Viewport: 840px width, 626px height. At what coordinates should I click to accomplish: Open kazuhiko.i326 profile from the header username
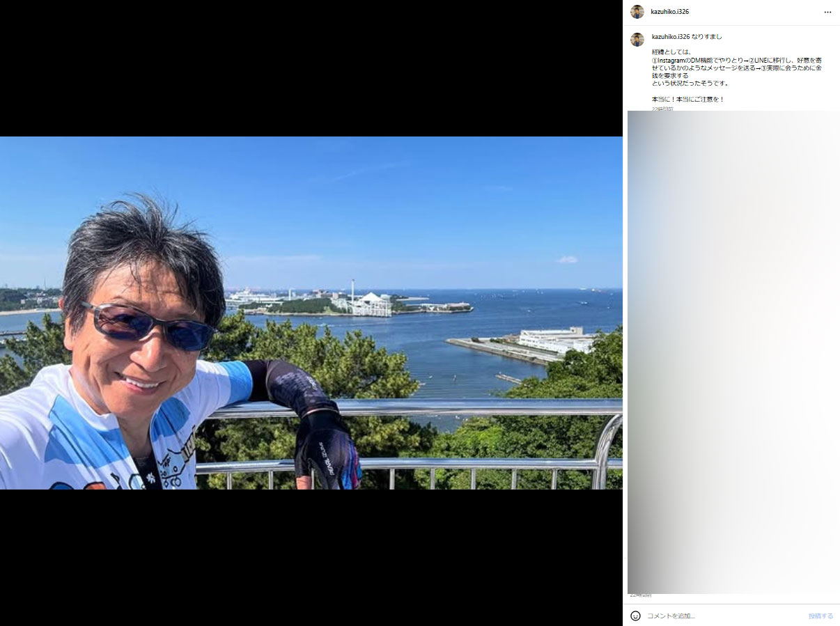click(670, 12)
